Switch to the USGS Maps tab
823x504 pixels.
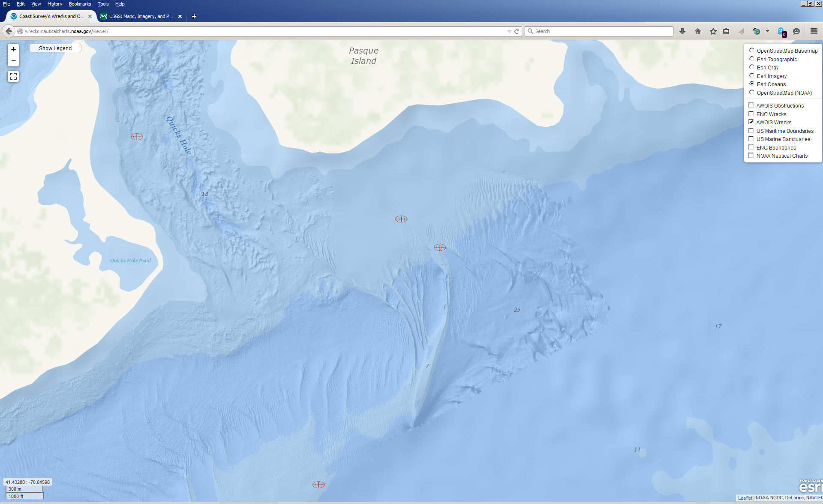point(140,16)
